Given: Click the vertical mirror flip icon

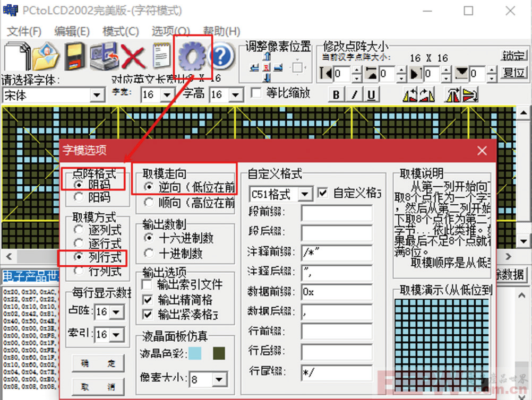Looking at the screenshot, I should [x=470, y=95].
